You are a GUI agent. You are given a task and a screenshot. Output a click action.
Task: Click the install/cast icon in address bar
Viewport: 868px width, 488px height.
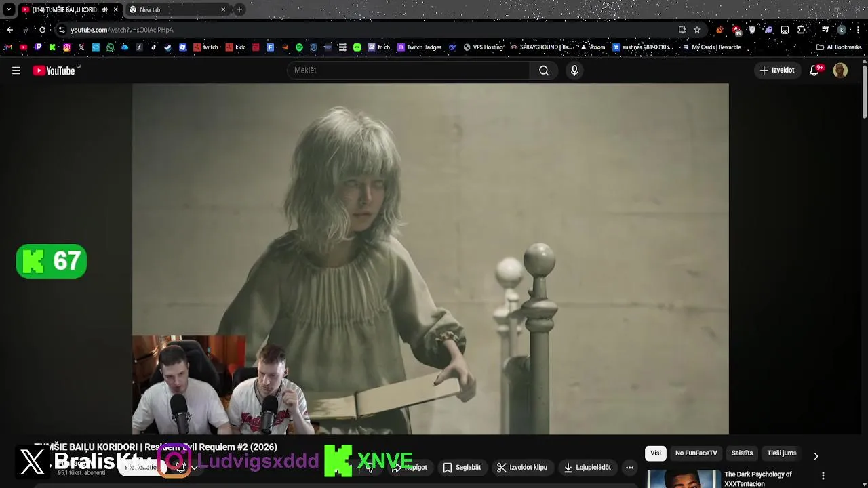pos(682,30)
